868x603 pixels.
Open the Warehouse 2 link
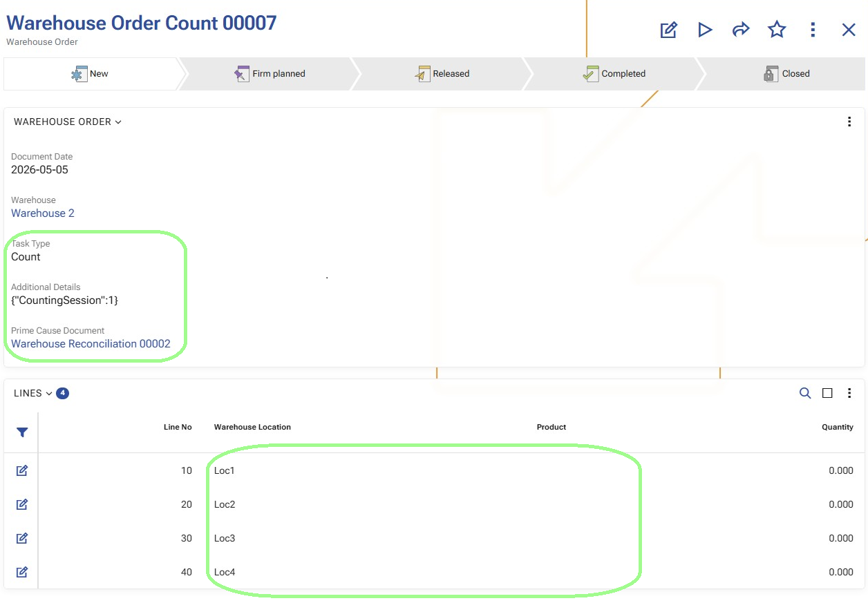click(43, 213)
